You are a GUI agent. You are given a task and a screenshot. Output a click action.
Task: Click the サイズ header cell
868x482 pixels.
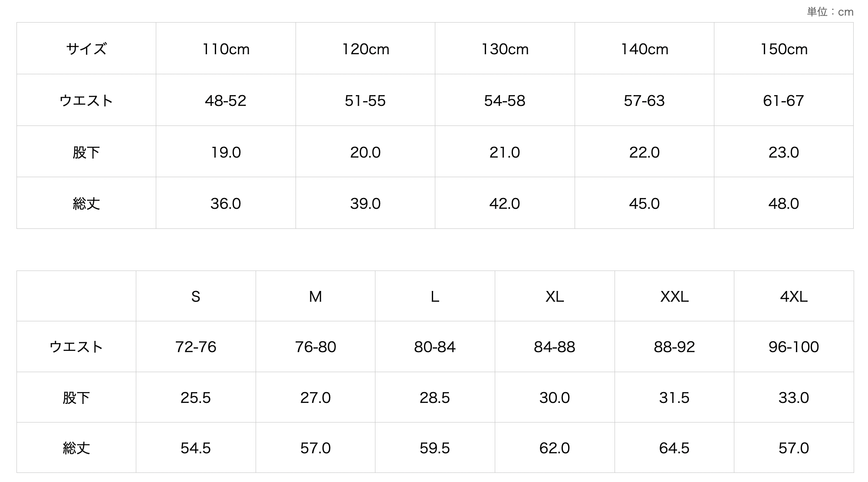[x=86, y=49]
